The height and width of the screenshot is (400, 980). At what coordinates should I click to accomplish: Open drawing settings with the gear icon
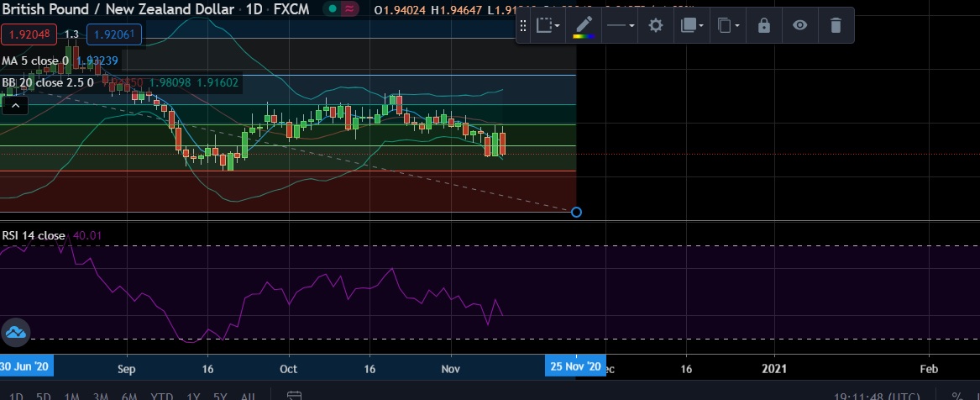tap(656, 26)
